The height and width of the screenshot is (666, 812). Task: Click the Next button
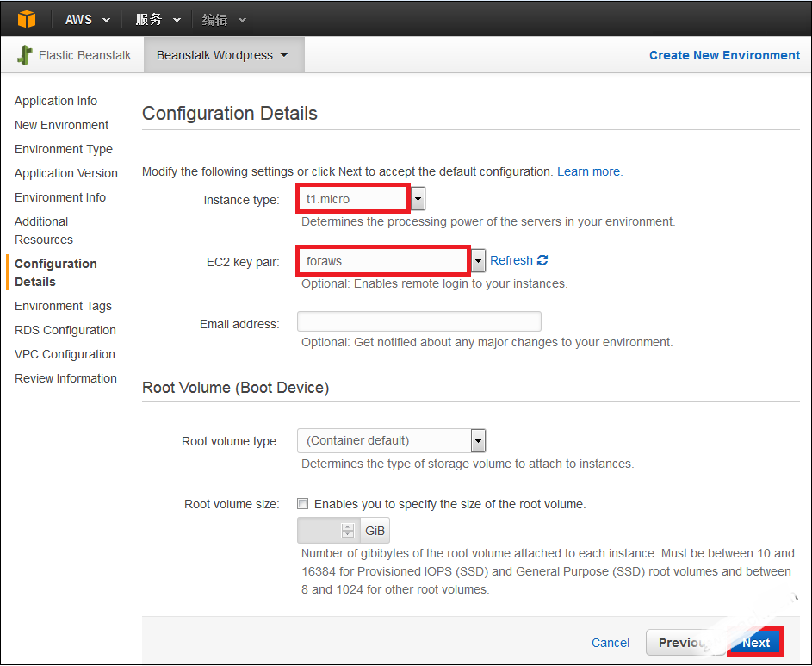coord(755,643)
